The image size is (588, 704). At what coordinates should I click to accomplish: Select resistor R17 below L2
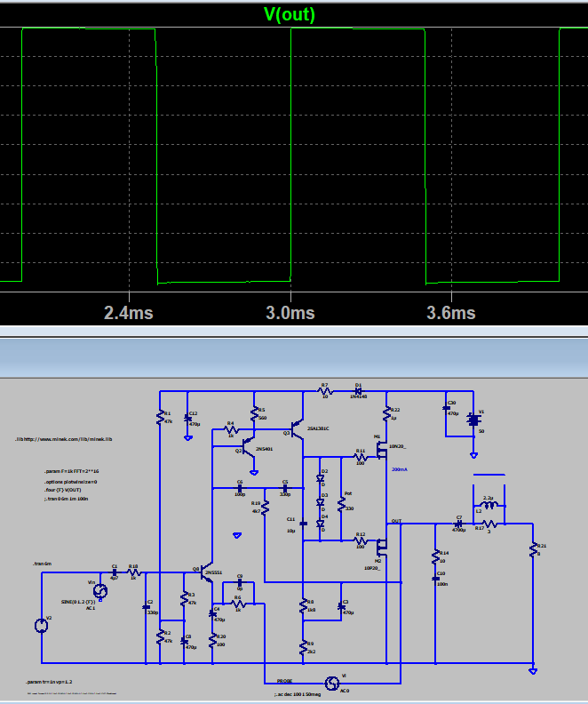[x=489, y=524]
